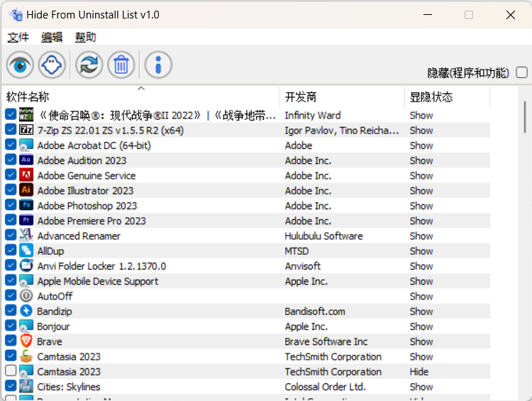Click the Anvisoft developer cell
The height and width of the screenshot is (401, 532).
coord(302,266)
